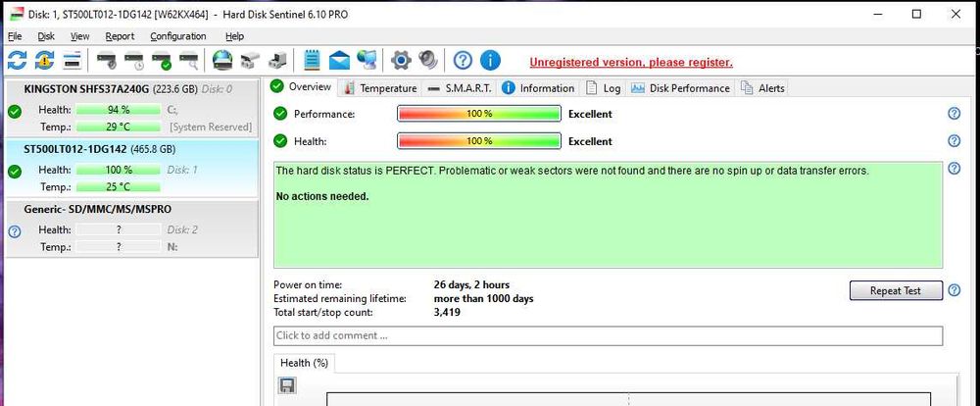Image resolution: width=980 pixels, height=406 pixels.
Task: Open the View menu
Action: [x=80, y=36]
